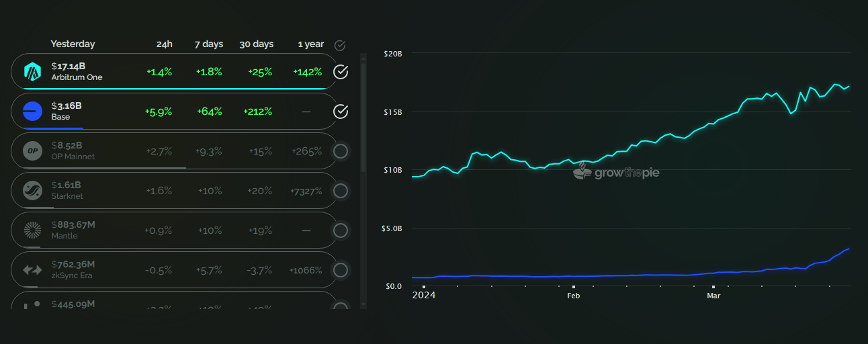The image size is (868, 344).
Task: Click the $20B y-axis label
Action: 393,53
